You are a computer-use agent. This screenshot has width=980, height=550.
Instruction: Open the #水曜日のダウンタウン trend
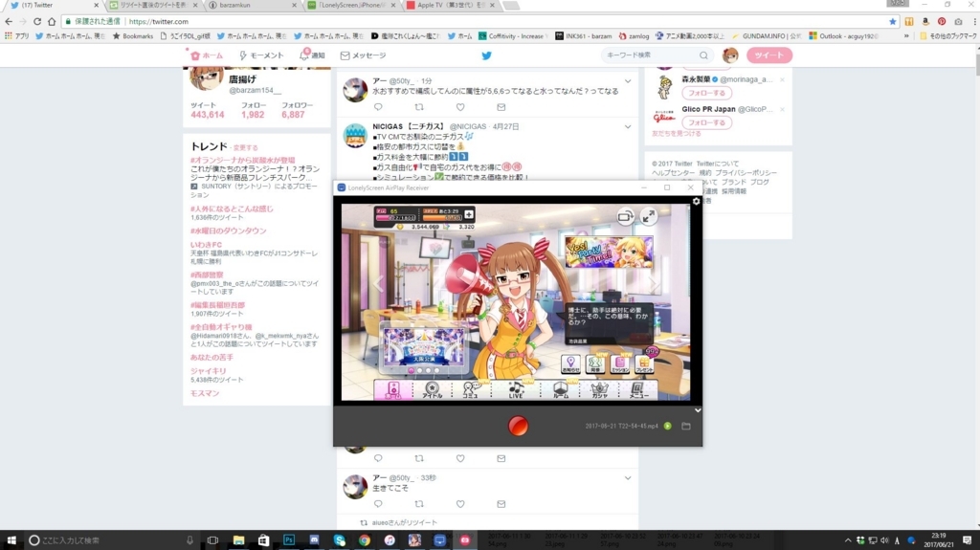pyautogui.click(x=228, y=231)
